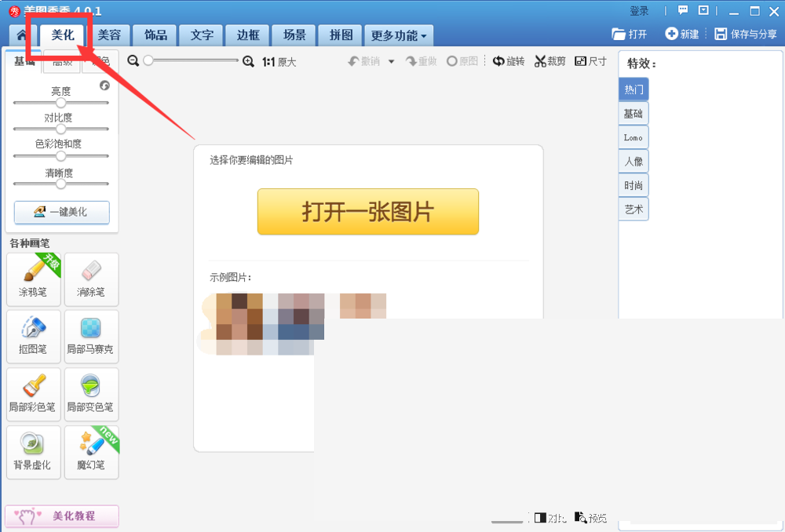Screen dimensions: 785x532
Task: Switch to the 饰品 tab
Action: 155,35
